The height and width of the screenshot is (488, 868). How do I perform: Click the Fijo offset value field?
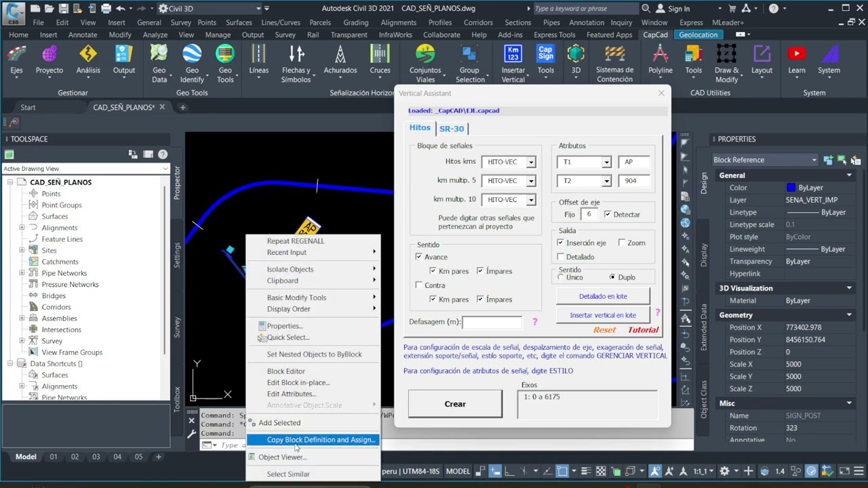tap(590, 214)
